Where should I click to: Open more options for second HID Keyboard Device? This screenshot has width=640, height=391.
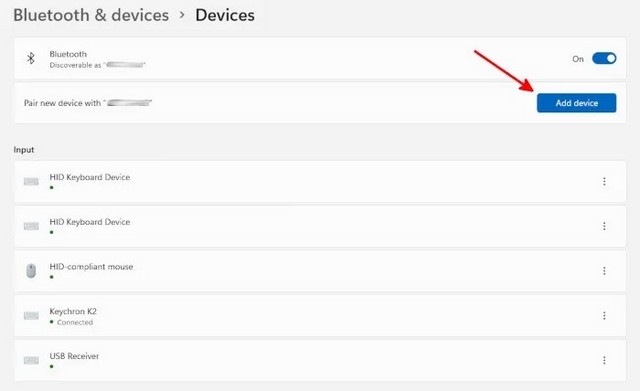pyautogui.click(x=604, y=226)
